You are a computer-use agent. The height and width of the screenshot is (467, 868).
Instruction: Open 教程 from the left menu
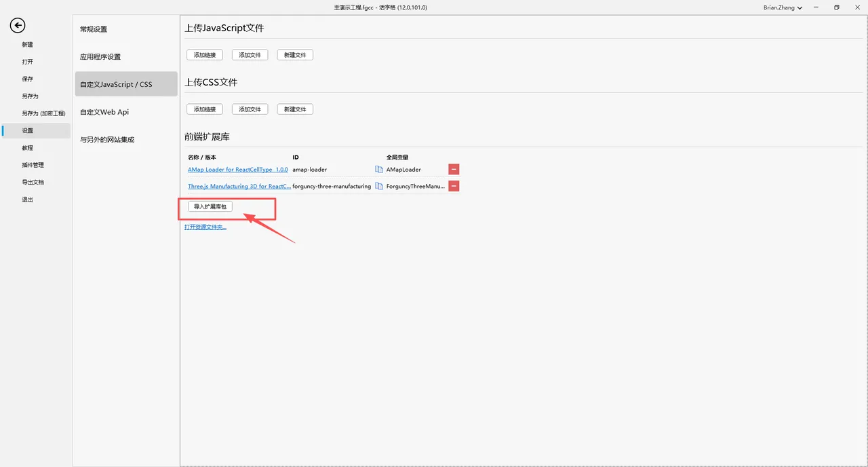point(27,148)
